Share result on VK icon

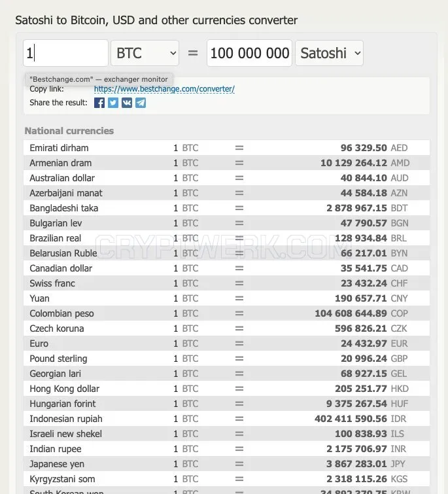click(127, 103)
